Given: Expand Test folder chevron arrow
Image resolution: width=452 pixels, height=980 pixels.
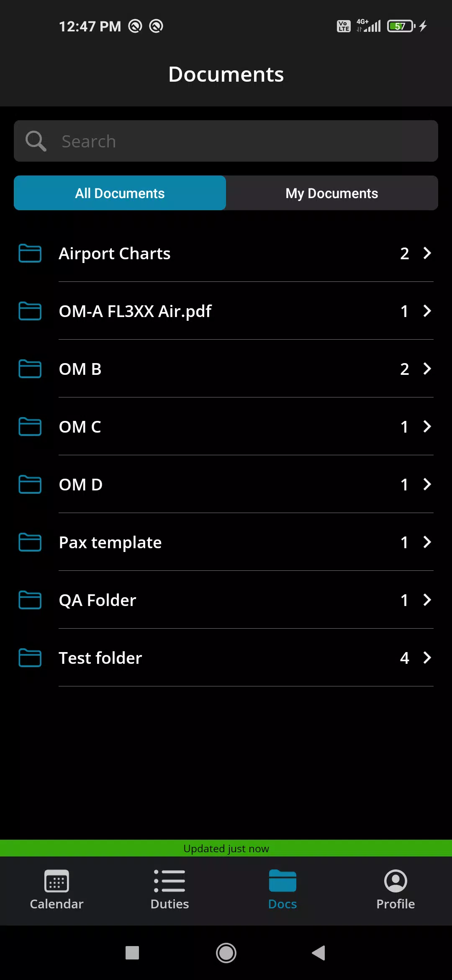Looking at the screenshot, I should (x=427, y=658).
